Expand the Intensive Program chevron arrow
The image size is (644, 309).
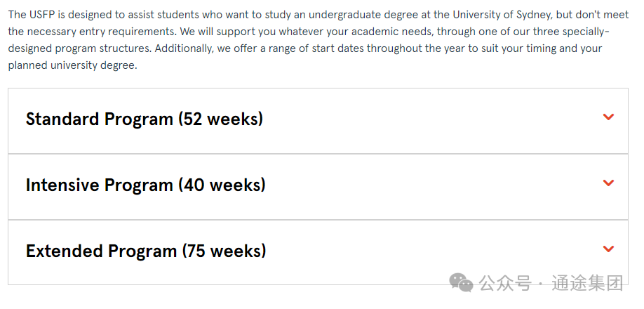pos(608,183)
